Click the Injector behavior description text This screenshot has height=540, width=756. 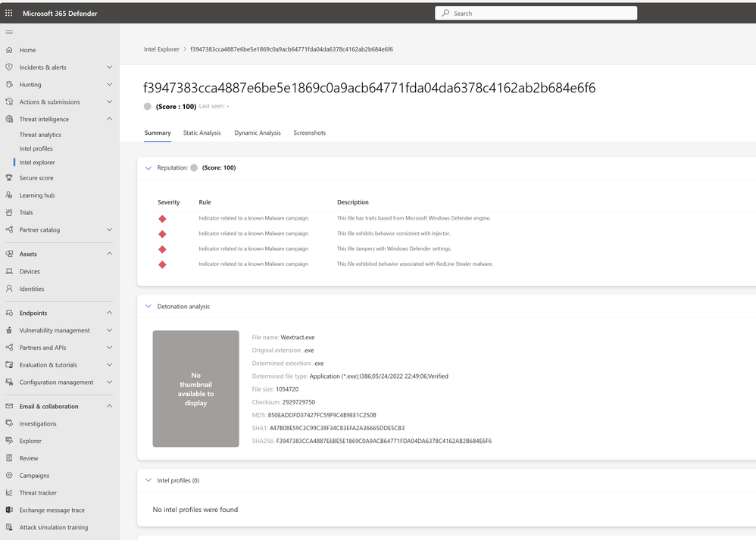pos(394,233)
